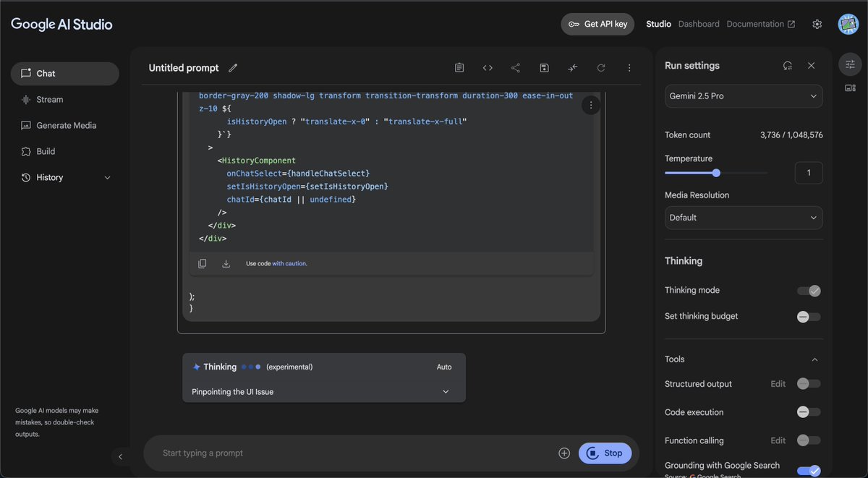Copy the code block with copy icon
The height and width of the screenshot is (478, 868).
tap(203, 264)
